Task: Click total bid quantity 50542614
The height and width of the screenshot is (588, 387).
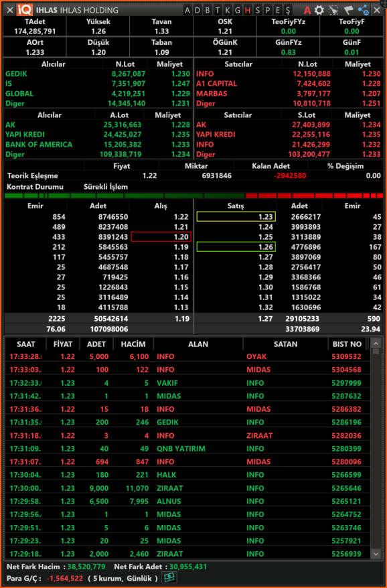Action: 111,319
